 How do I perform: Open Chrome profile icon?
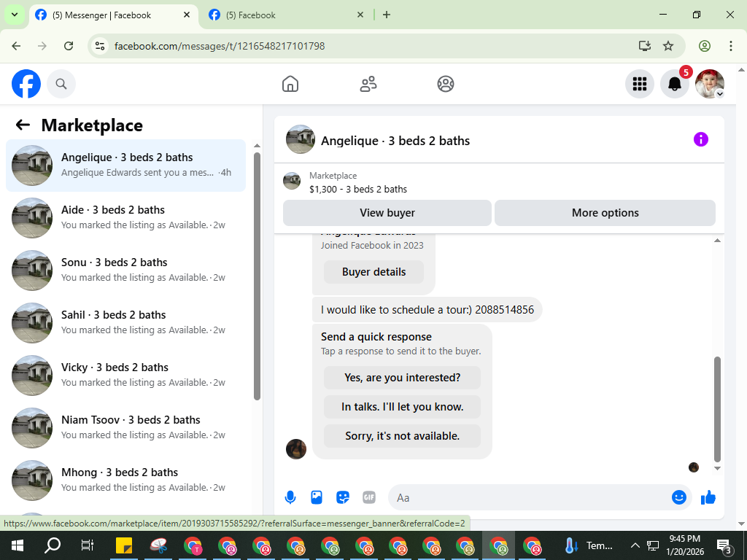705,46
